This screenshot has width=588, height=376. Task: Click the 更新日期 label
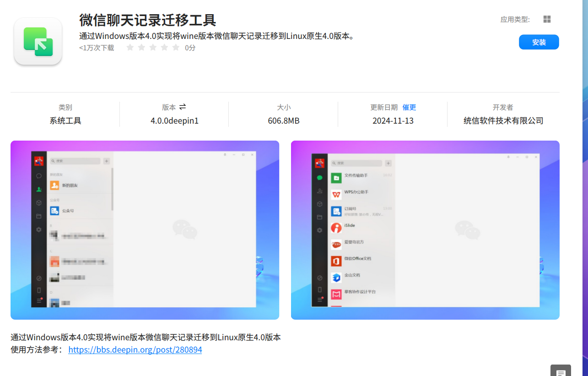384,107
